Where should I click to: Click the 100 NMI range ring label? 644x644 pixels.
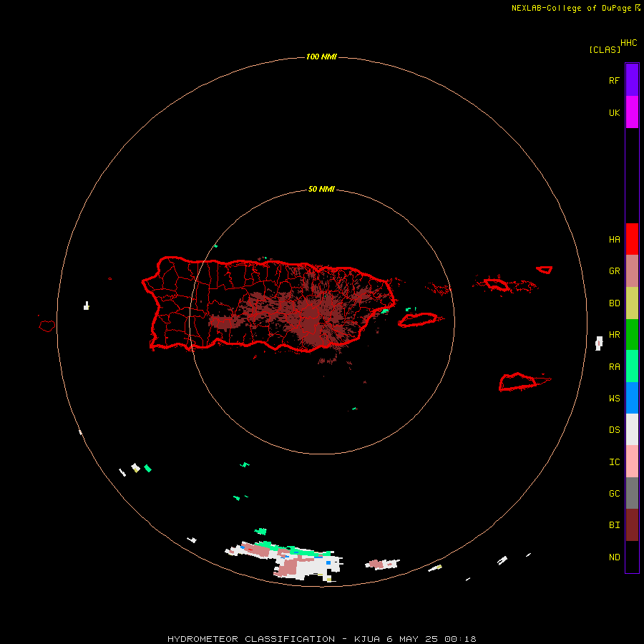(x=321, y=57)
